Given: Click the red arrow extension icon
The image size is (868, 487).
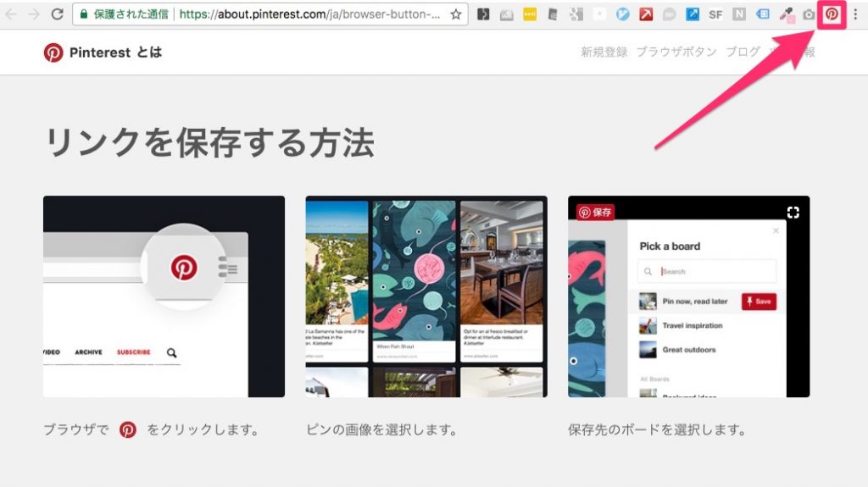Looking at the screenshot, I should coord(646,14).
